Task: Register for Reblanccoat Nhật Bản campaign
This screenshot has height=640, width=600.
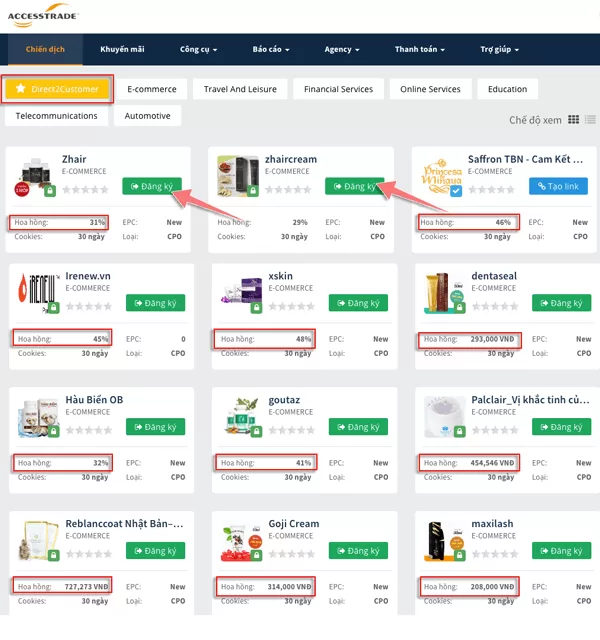Action: 156,551
